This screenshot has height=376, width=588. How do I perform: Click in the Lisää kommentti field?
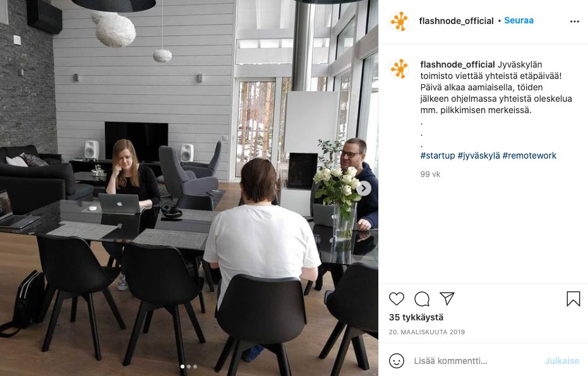(x=476, y=361)
